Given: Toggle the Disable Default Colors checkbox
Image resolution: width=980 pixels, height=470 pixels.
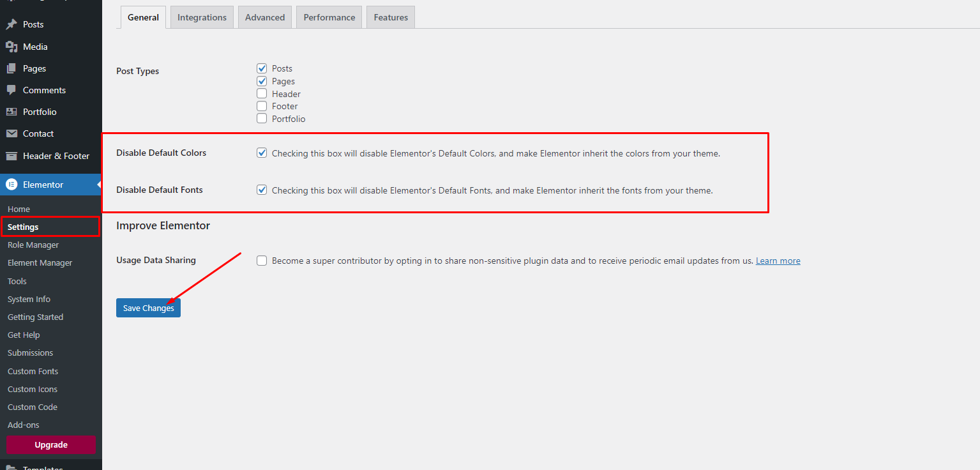Looking at the screenshot, I should 262,153.
